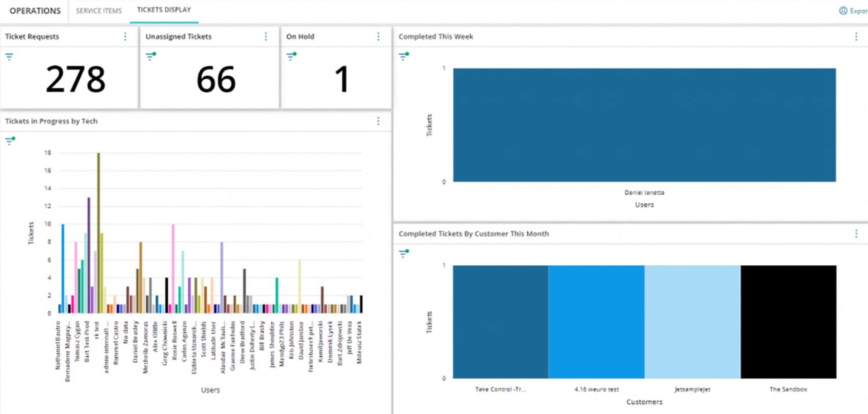This screenshot has width=868, height=414.
Task: Click the filter icon in Ticket Requests widget
Action: click(9, 56)
